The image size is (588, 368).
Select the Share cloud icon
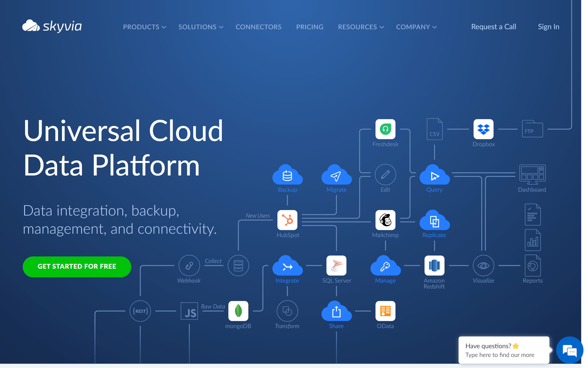tap(336, 311)
